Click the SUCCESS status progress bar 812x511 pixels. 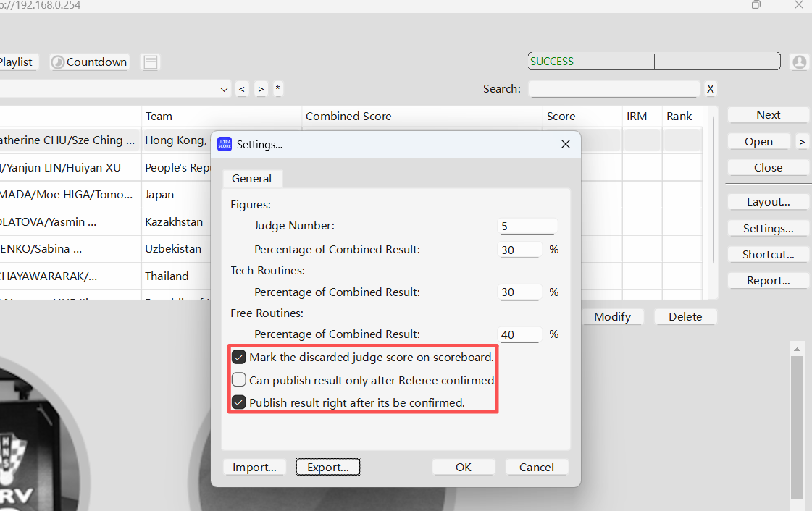(654, 61)
